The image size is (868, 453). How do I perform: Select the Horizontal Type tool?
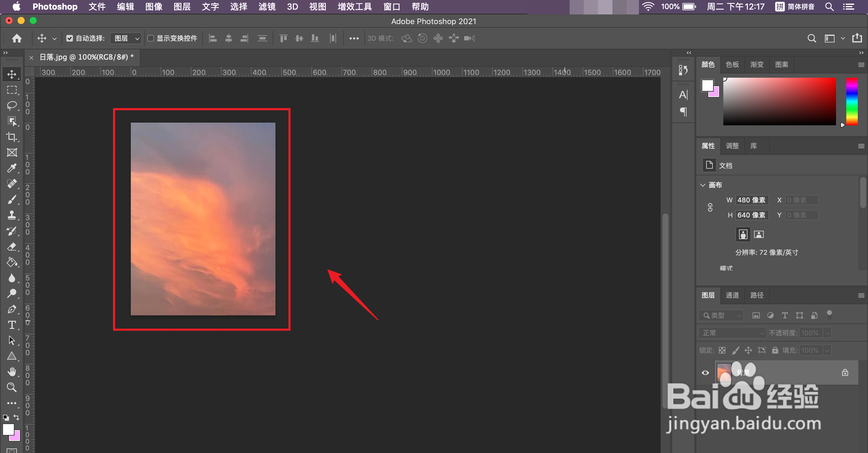click(12, 325)
